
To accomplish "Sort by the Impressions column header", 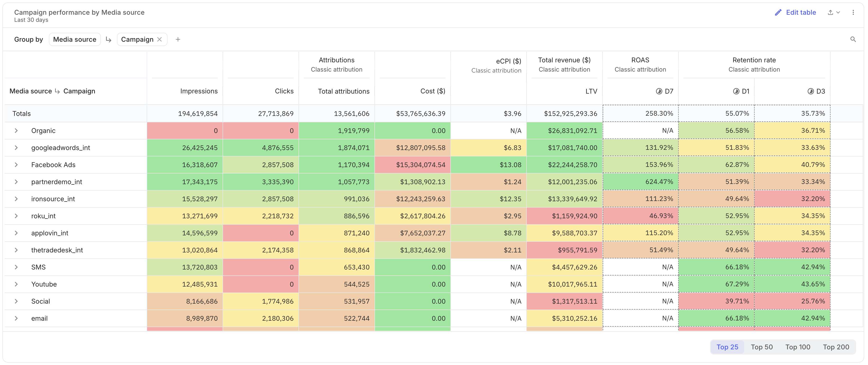I will [199, 91].
